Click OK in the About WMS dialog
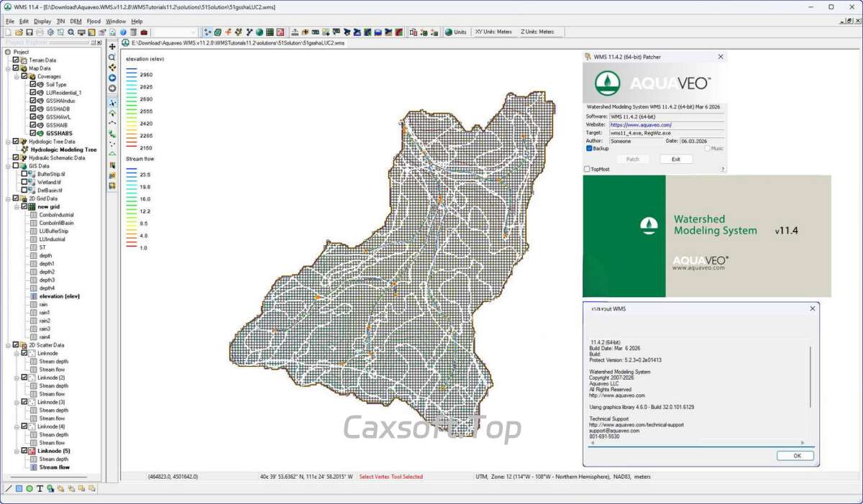This screenshot has height=504, width=863. tap(796, 456)
